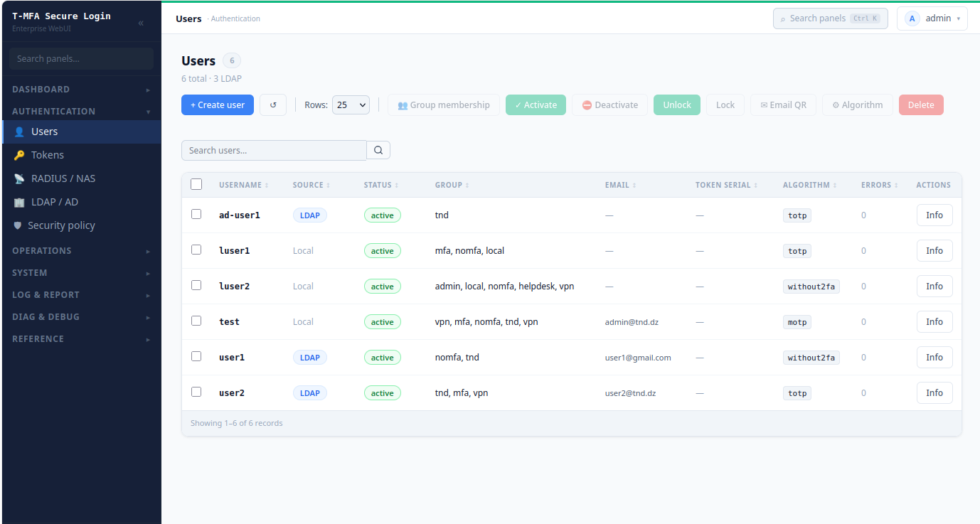Expand the Dashboard sidebar section
The image size is (980, 524).
click(80, 90)
